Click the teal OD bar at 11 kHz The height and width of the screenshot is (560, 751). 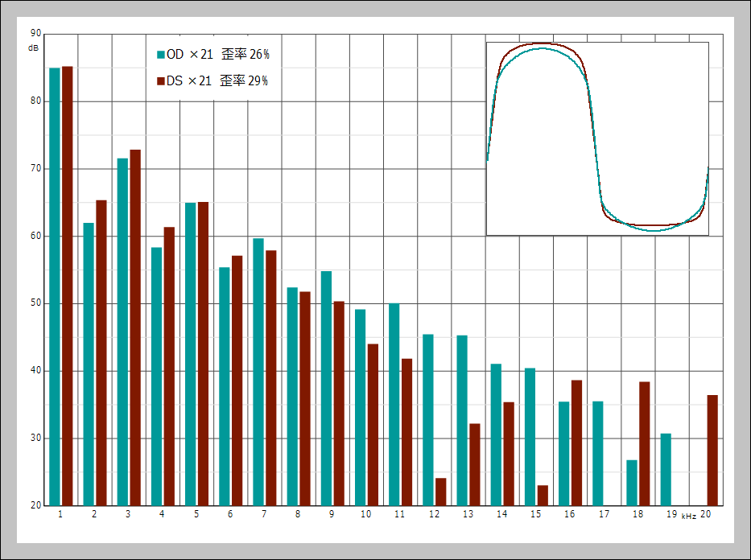pyautogui.click(x=394, y=405)
